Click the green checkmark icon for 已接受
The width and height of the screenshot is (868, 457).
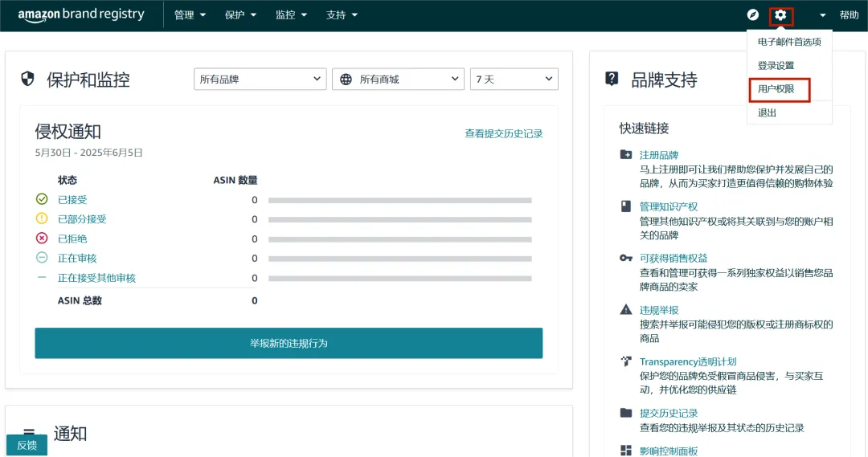42,199
